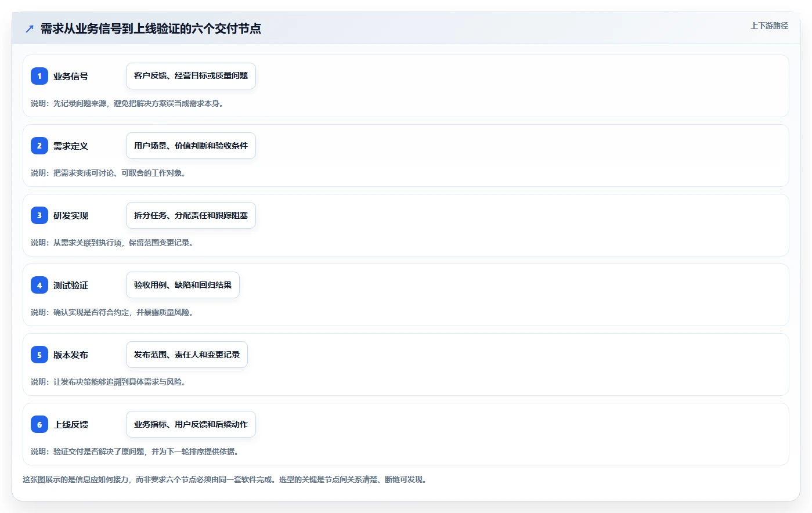Viewport: 812px width, 513px height.
Task: Click the footer text 这张图展示的是信息应如何接力
Action: [x=75, y=479]
